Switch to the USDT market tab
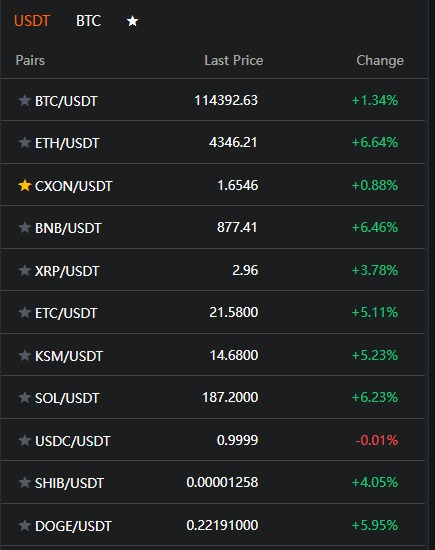 click(32, 21)
